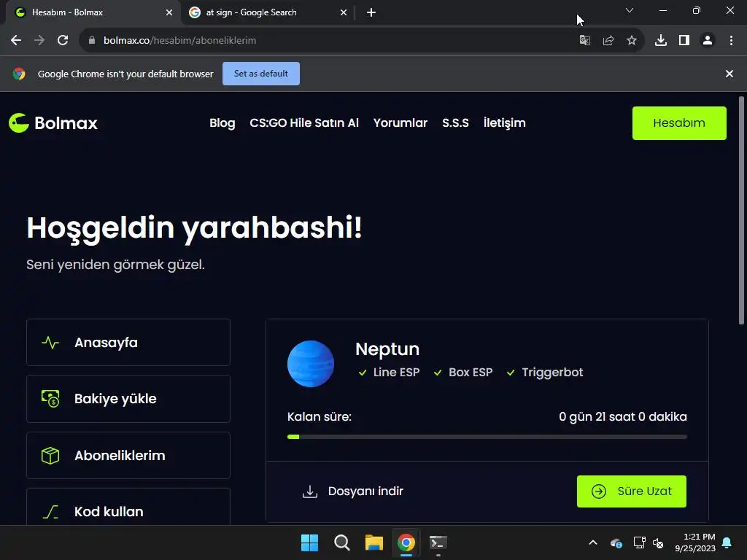Open İletişim nav link
Image resolution: width=747 pixels, height=560 pixels.
[505, 122]
